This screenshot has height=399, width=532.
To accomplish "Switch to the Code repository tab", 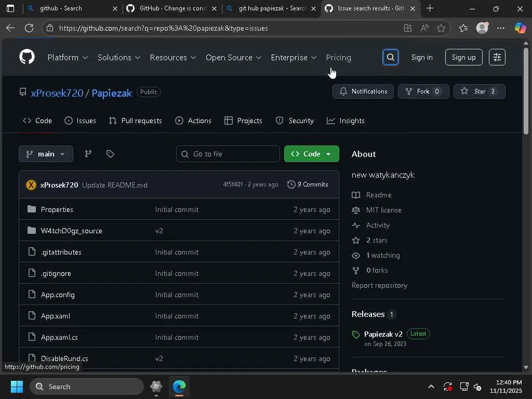I will point(37,121).
